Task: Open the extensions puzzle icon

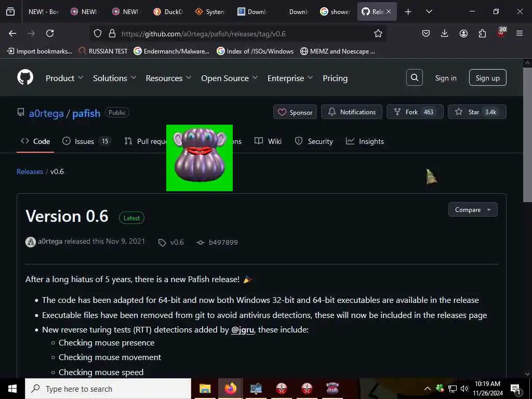Action: [482, 33]
